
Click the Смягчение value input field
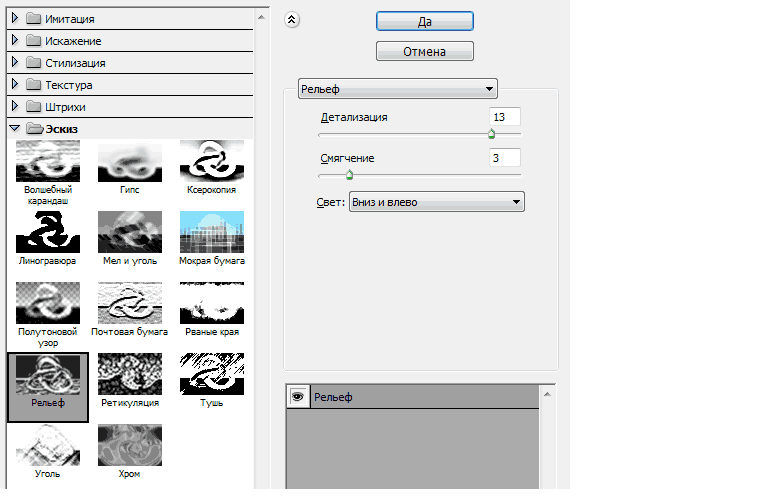coord(505,158)
